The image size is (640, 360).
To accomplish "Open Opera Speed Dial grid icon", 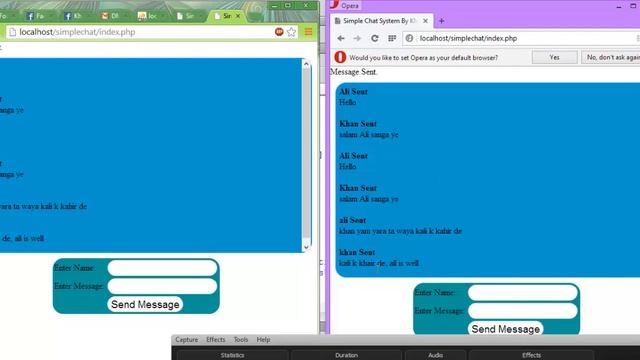I will (x=392, y=38).
